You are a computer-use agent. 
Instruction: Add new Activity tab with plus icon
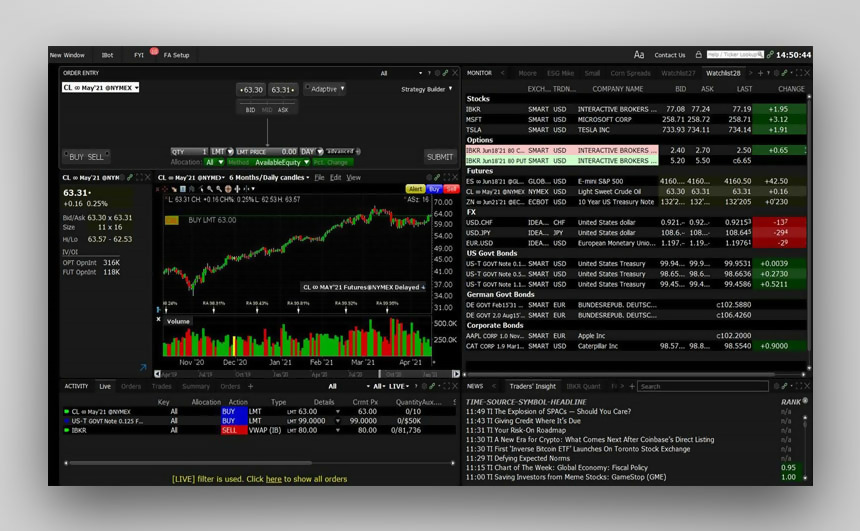coord(251,386)
